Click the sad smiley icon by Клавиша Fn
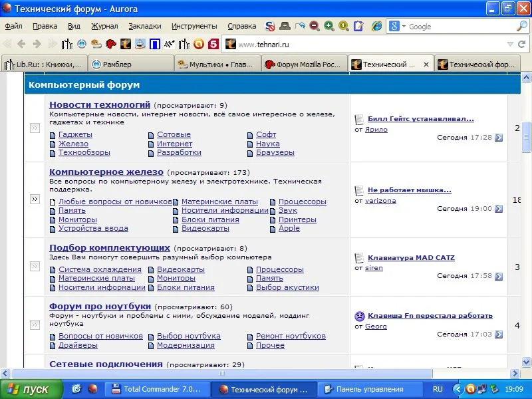Image resolution: width=532 pixels, height=399 pixels. [359, 317]
